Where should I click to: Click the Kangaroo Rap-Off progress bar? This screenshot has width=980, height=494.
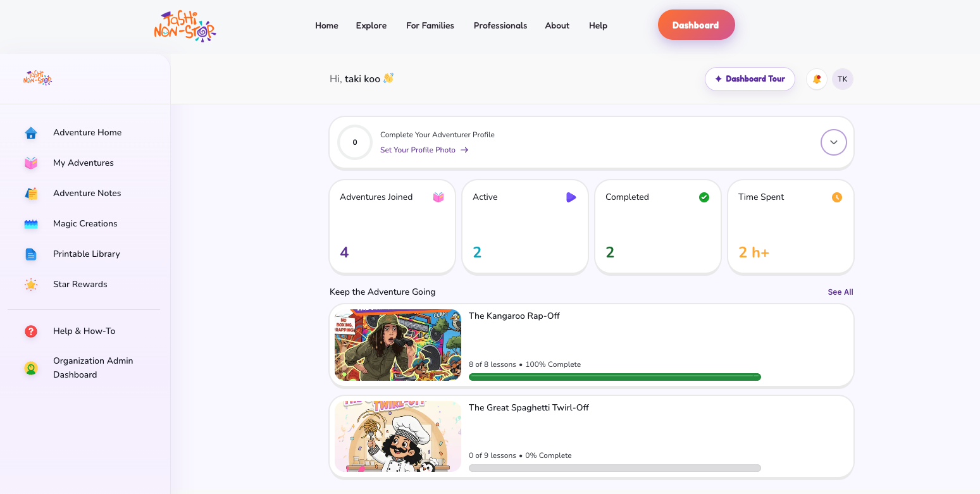pyautogui.click(x=615, y=377)
